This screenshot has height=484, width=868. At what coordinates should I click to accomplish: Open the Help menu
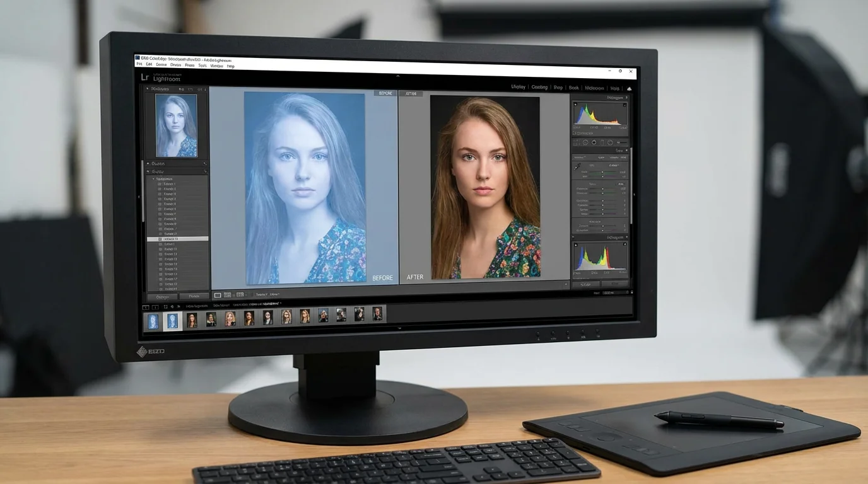[230, 66]
